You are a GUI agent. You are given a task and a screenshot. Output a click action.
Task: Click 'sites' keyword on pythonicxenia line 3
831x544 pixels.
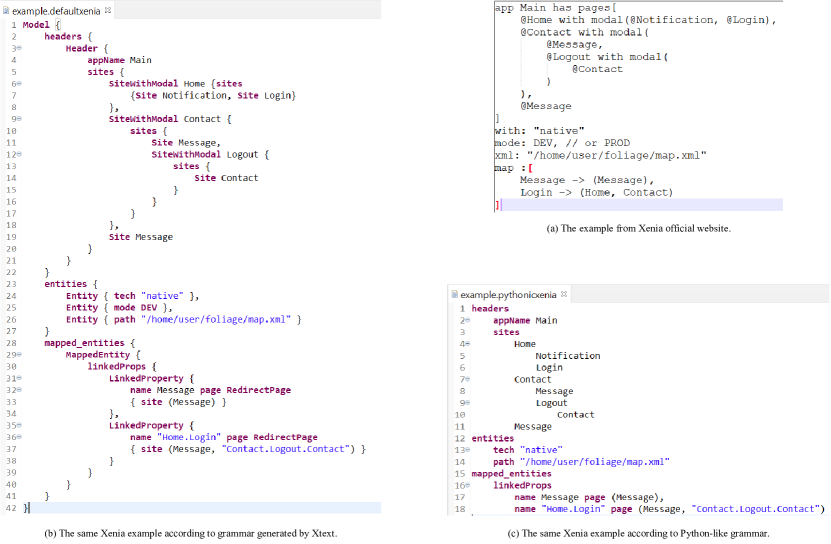pyautogui.click(x=506, y=332)
